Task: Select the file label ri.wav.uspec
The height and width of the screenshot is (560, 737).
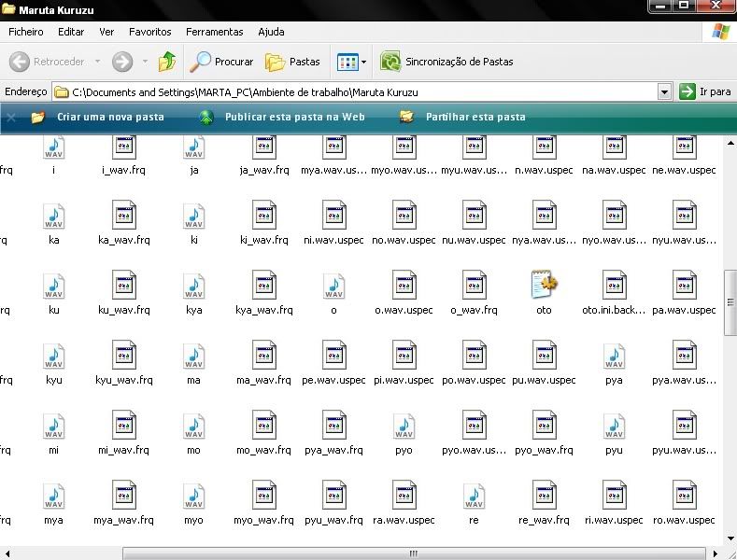Action: pyautogui.click(x=614, y=520)
